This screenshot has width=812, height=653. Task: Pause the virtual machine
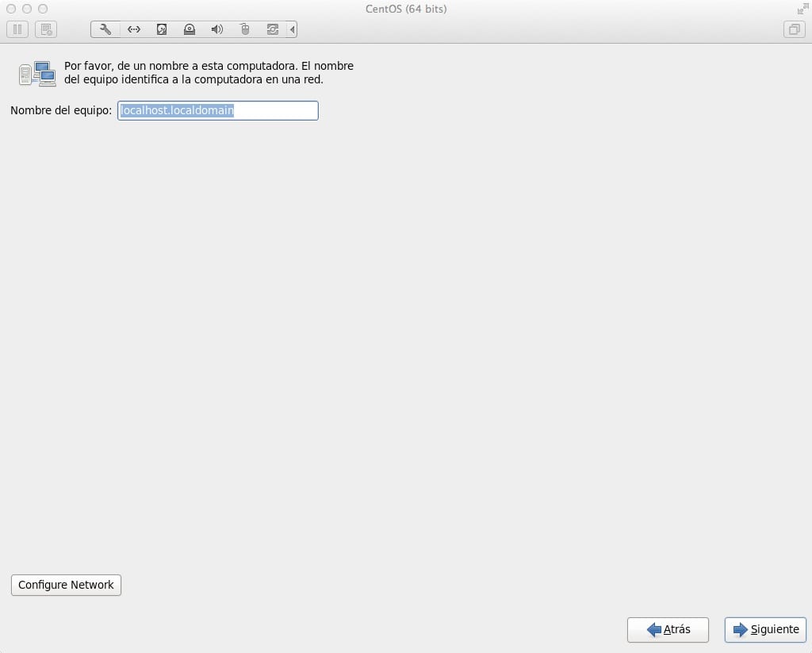(x=17, y=30)
